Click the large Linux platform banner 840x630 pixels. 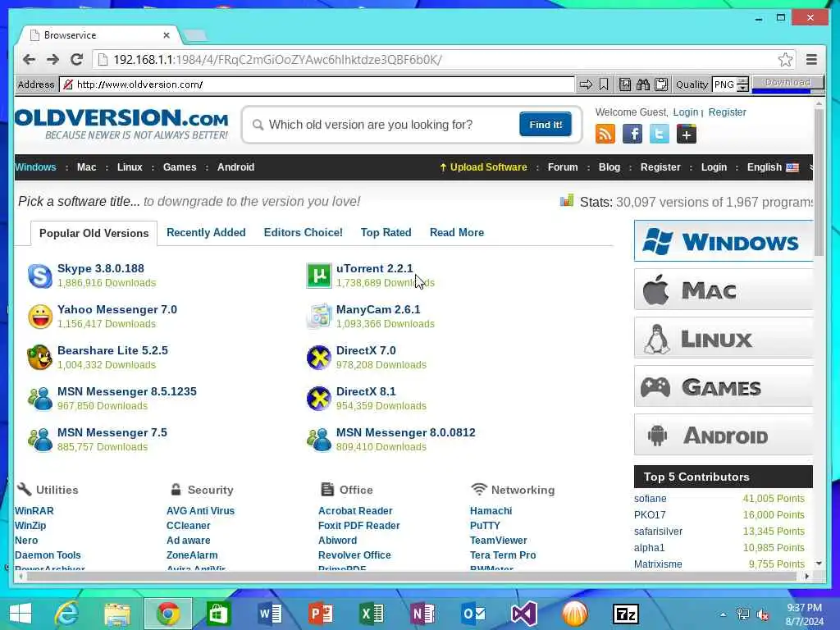pyautogui.click(x=724, y=338)
